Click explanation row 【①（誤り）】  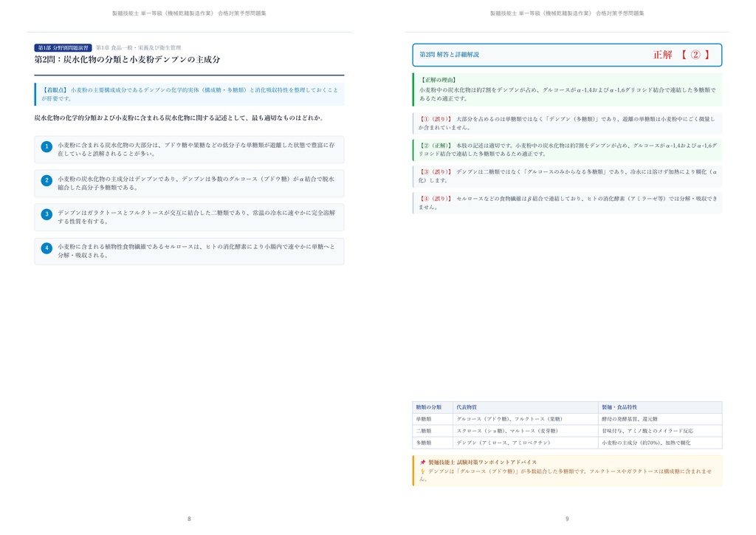(x=568, y=123)
